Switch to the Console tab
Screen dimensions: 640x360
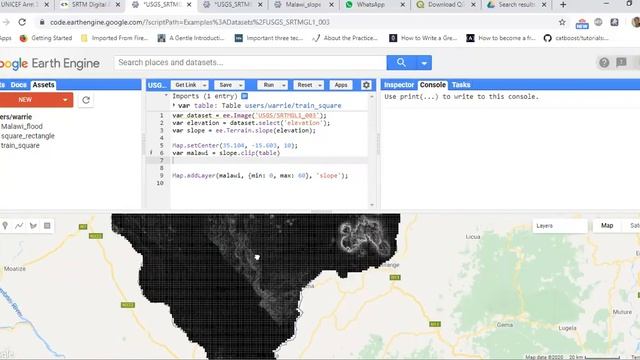tap(433, 85)
